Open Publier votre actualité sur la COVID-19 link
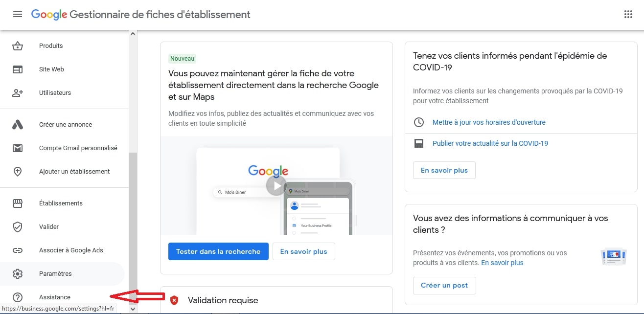Image resolution: width=644 pixels, height=314 pixels. (490, 143)
